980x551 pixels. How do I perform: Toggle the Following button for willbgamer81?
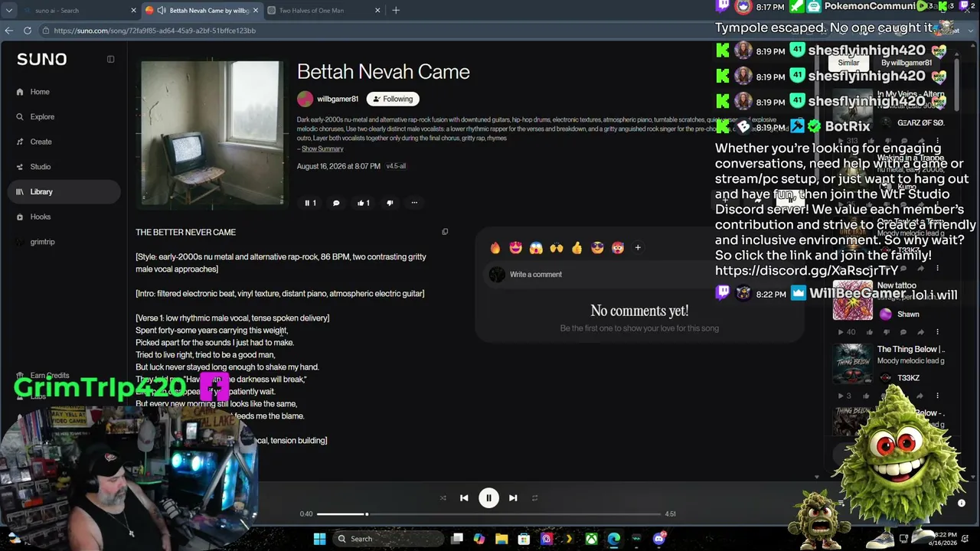392,99
